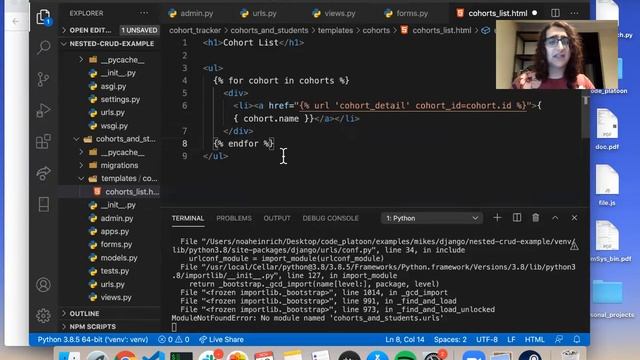Screen dimensions: 640x360
Task: Open notifications bell in status bar
Action: (x=577, y=339)
